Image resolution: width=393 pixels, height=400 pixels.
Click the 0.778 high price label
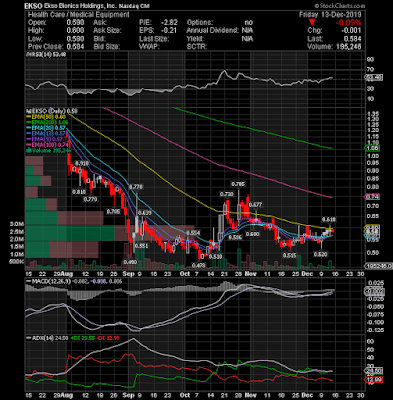click(136, 187)
